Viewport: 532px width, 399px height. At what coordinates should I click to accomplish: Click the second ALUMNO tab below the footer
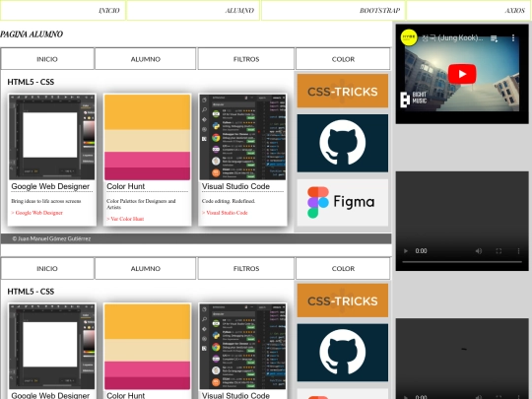[x=146, y=268]
